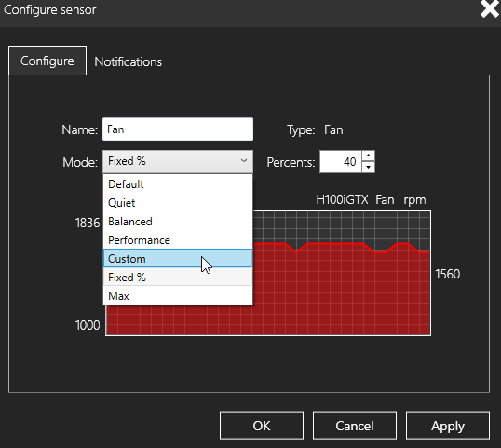
Task: Select the Configure tab
Action: click(x=47, y=61)
